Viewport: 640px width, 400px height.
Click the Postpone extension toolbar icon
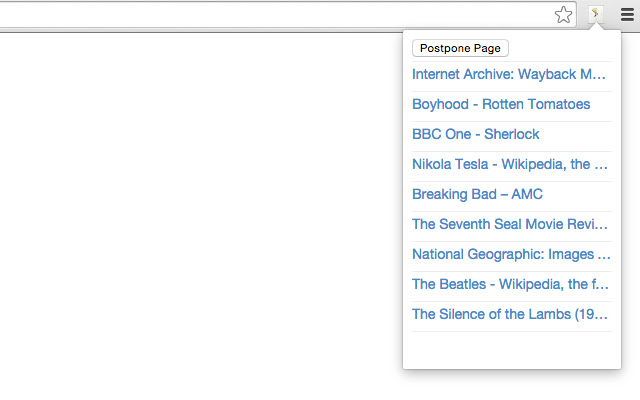pos(596,14)
